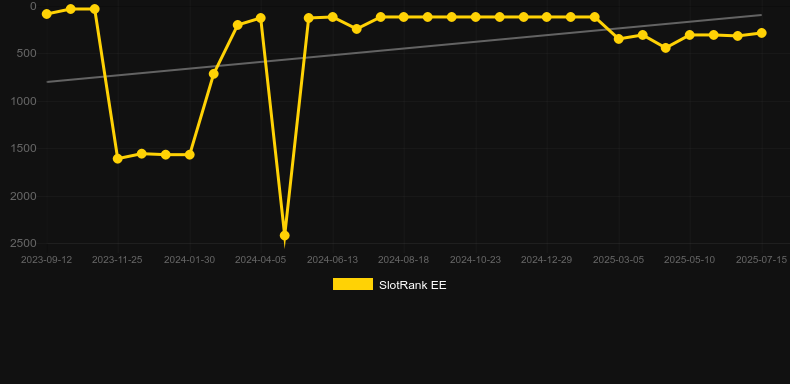Image resolution: width=790 pixels, height=384 pixels.
Task: Click the 2024-08-18 x-axis label
Action: (x=404, y=260)
